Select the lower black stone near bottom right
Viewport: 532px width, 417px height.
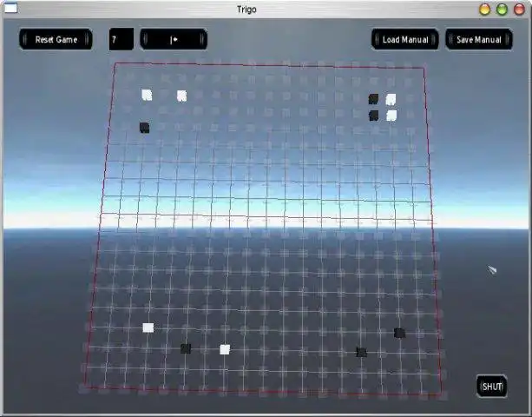(x=361, y=352)
